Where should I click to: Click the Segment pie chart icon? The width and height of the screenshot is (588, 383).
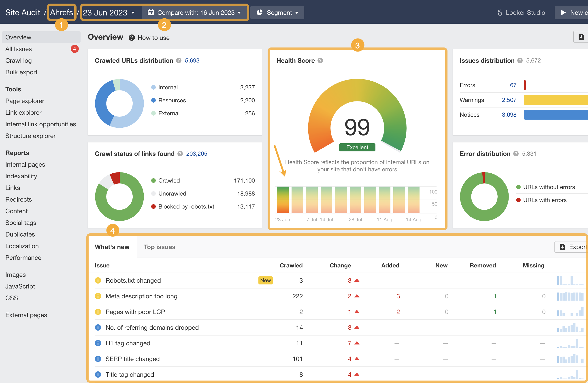(259, 12)
